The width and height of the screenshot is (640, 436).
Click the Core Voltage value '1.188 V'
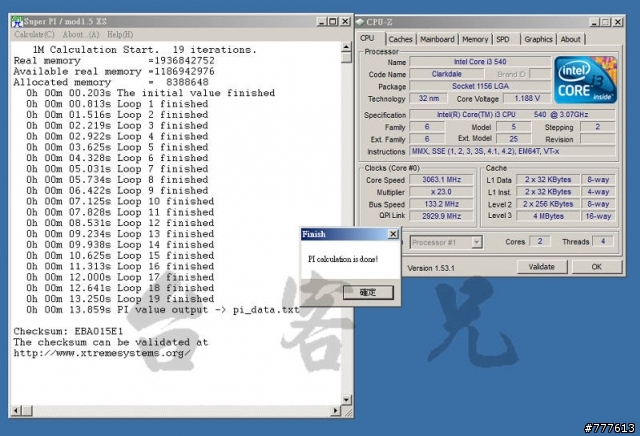coord(527,98)
